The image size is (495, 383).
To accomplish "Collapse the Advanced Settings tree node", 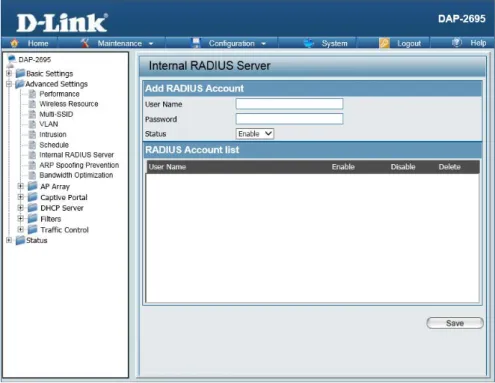I will coord(9,84).
